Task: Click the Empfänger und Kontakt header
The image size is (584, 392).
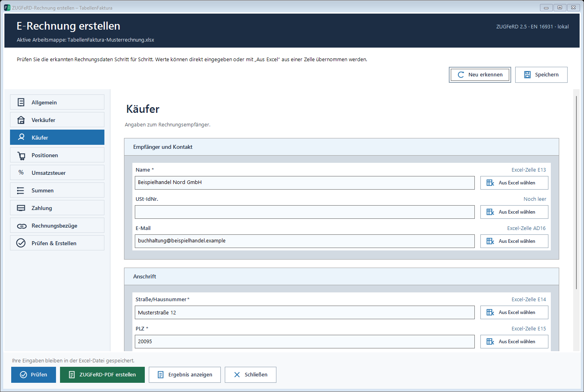Action: [342, 147]
